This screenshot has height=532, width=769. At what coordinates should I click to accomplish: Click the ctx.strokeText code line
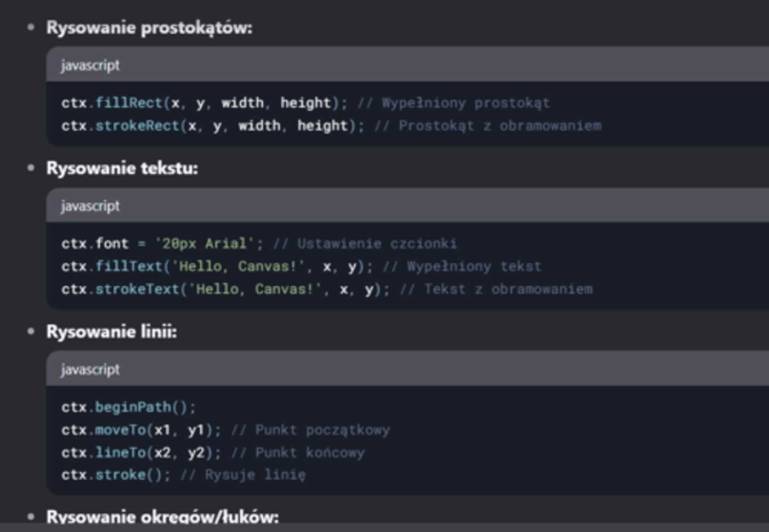pyautogui.click(x=327, y=289)
